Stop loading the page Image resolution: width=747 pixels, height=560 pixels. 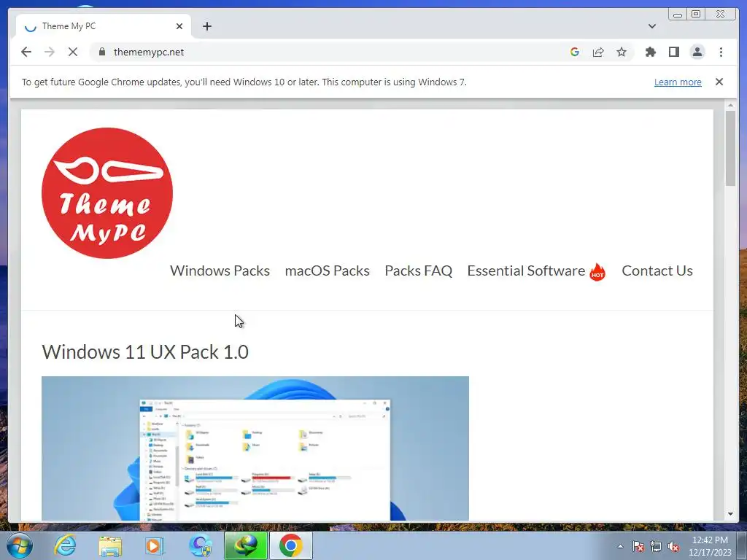pos(73,52)
